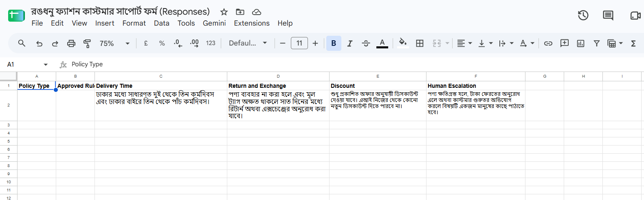Viewport: 644px width, 200px height.
Task: Open the Help menu
Action: (x=285, y=23)
